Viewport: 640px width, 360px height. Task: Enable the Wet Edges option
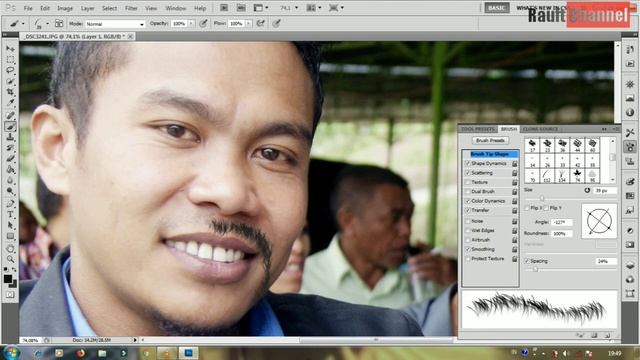pos(468,231)
